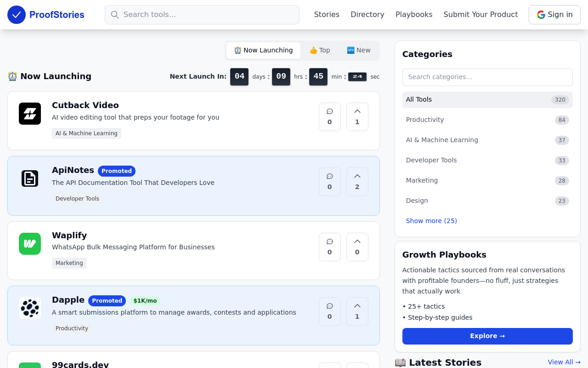
Task: Select All Tools category
Action: pyautogui.click(x=487, y=100)
